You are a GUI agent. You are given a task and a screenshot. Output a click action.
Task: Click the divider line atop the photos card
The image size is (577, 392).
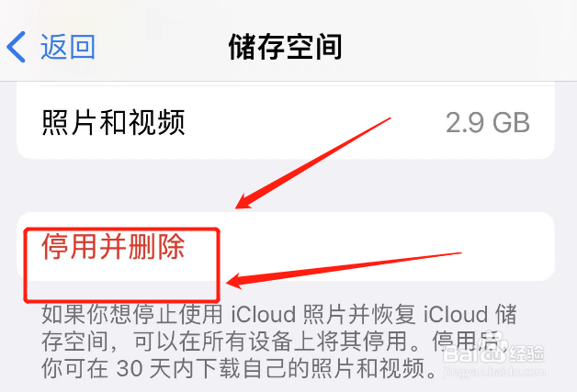click(x=298, y=86)
